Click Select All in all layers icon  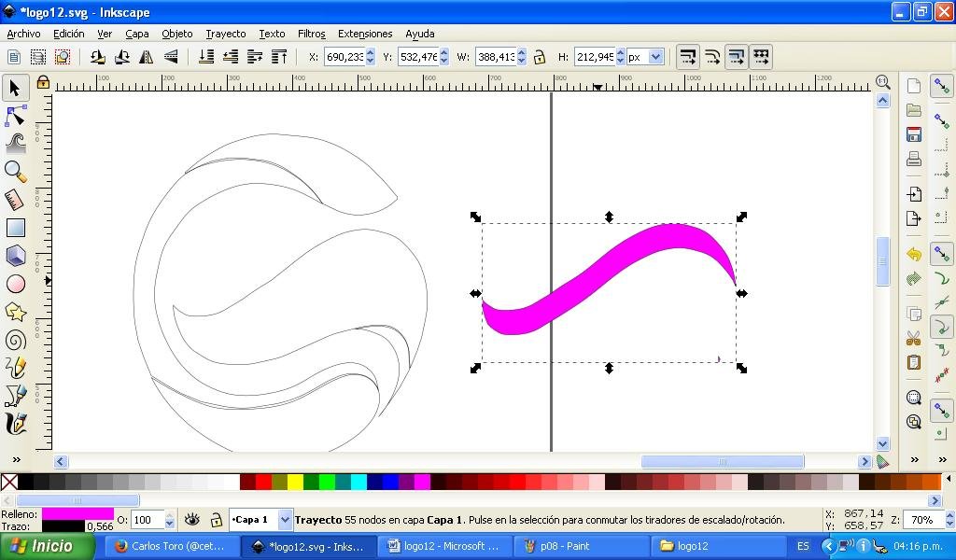click(37, 57)
